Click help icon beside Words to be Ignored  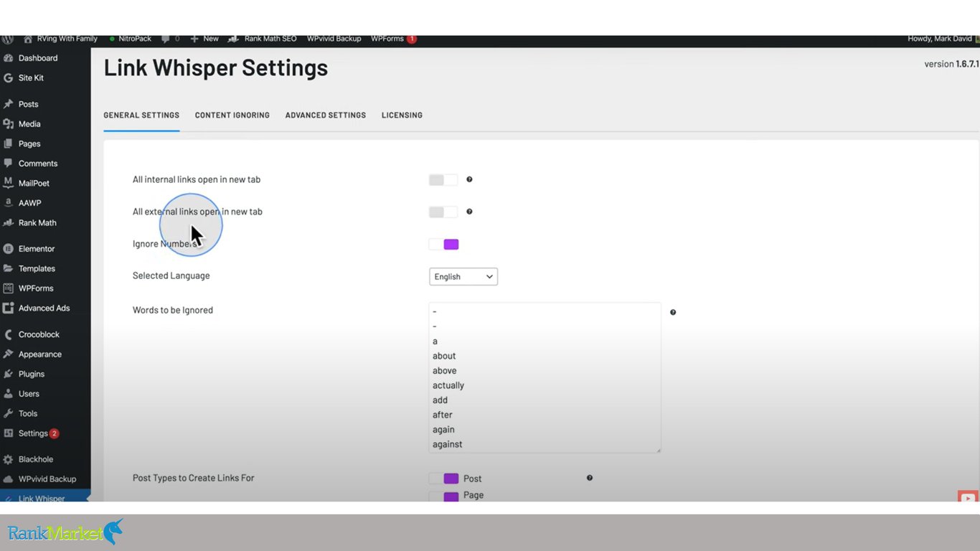point(673,312)
